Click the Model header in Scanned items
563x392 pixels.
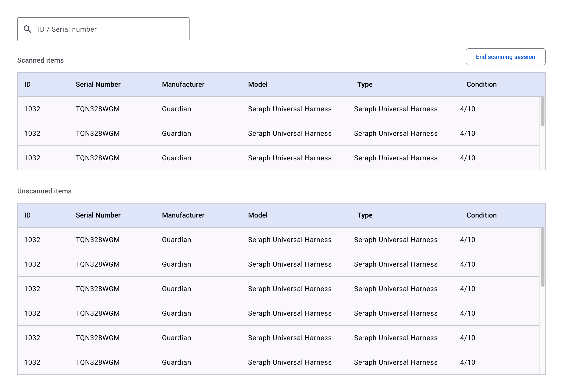click(x=258, y=84)
